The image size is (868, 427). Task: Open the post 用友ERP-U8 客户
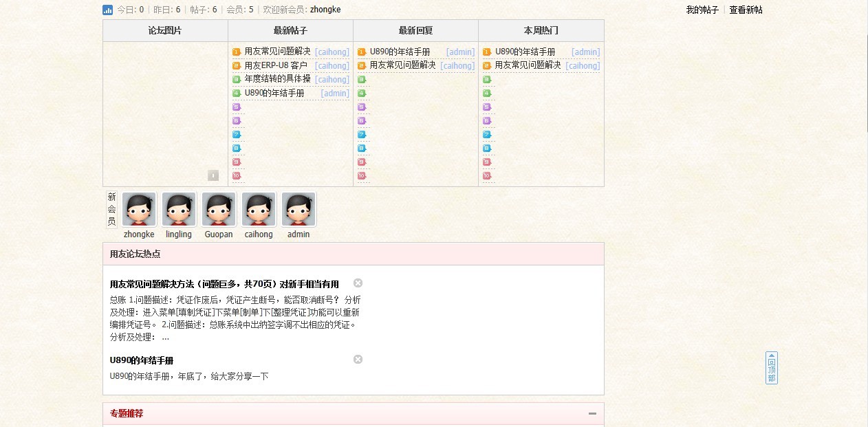coord(274,65)
